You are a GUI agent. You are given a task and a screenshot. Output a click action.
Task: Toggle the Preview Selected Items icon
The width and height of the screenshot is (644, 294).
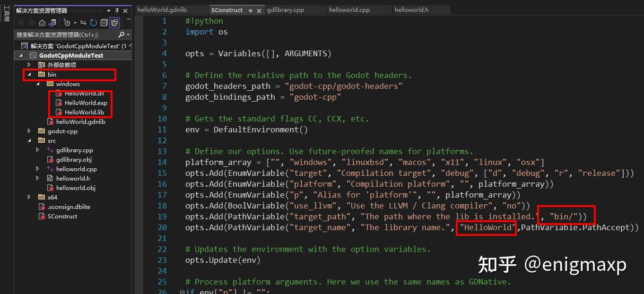[x=115, y=23]
